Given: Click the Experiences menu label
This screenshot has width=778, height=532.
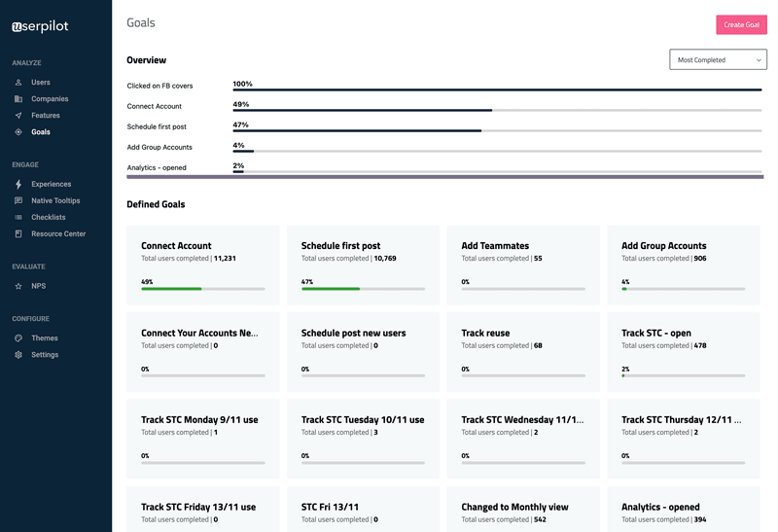Looking at the screenshot, I should (x=51, y=184).
